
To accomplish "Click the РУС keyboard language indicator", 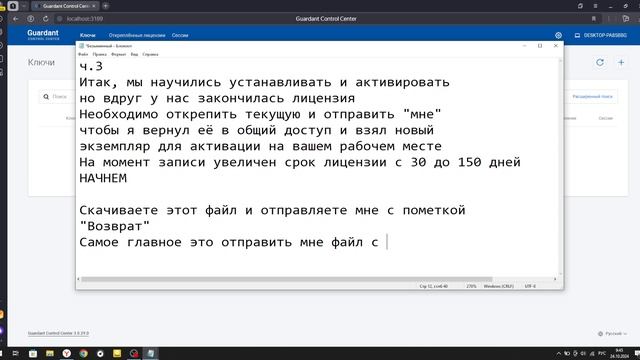I will 602,353.
